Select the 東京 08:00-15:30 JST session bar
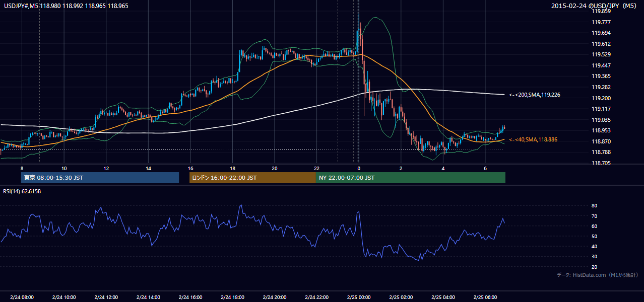This screenshot has height=302, width=644. pyautogui.click(x=100, y=178)
